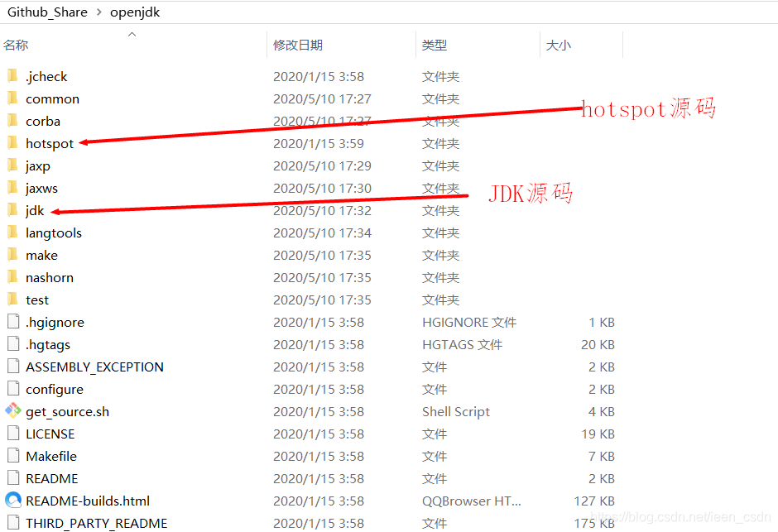
Task: Select the configure file icon
Action: (x=13, y=388)
